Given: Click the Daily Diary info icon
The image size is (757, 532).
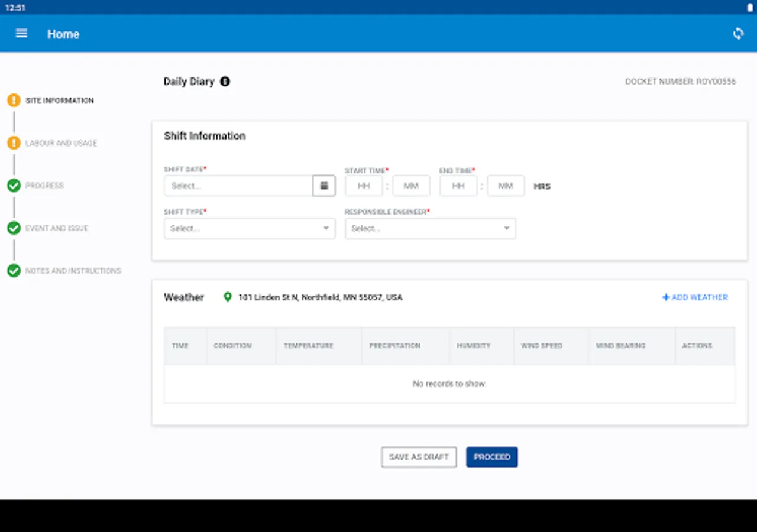Looking at the screenshot, I should tap(225, 82).
